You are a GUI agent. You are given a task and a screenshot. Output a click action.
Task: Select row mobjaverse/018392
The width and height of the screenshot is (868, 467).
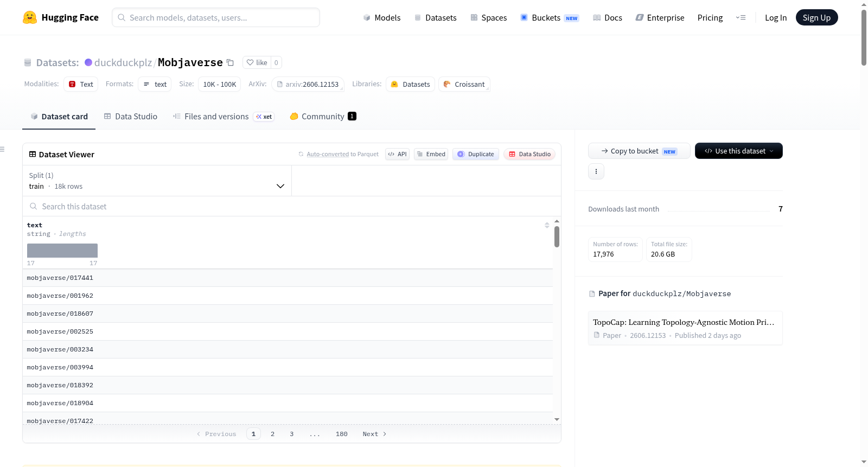point(288,385)
